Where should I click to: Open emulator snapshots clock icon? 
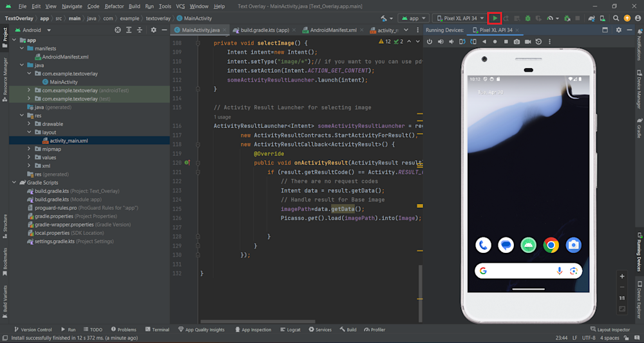pyautogui.click(x=538, y=41)
